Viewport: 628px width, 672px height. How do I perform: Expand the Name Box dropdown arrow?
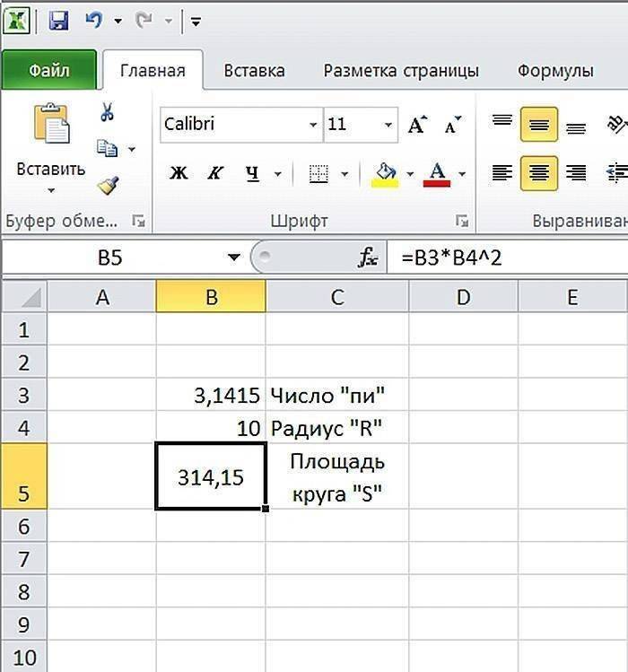coord(234,257)
